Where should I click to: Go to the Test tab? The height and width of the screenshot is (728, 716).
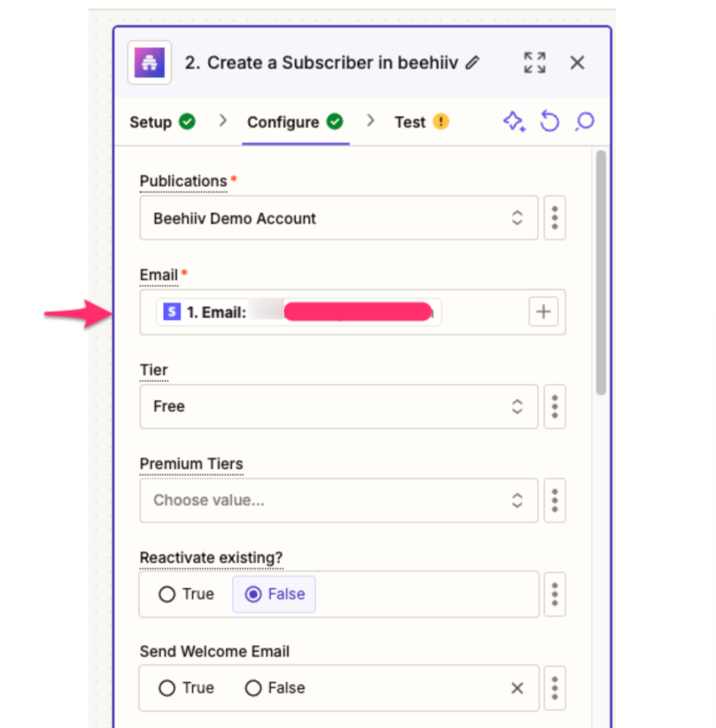click(410, 122)
